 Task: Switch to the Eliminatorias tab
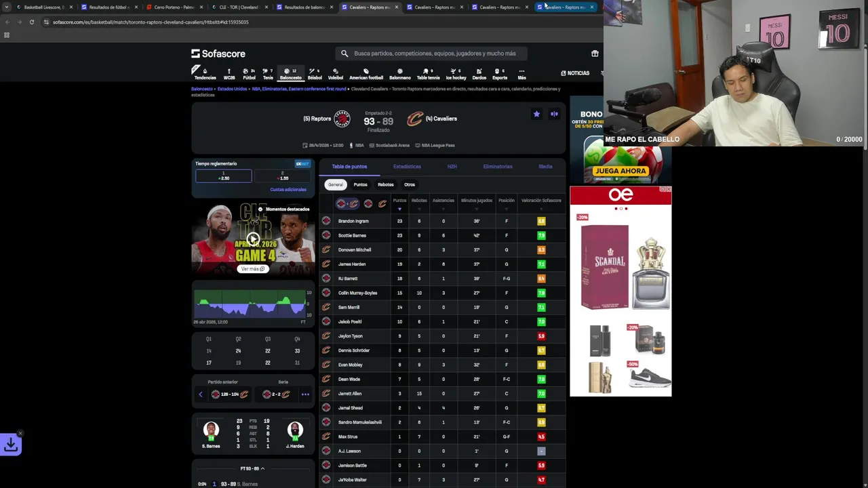(x=498, y=167)
